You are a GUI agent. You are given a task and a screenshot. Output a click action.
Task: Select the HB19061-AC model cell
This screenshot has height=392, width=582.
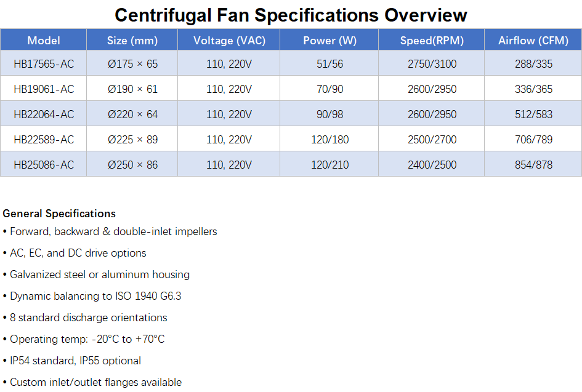(44, 89)
